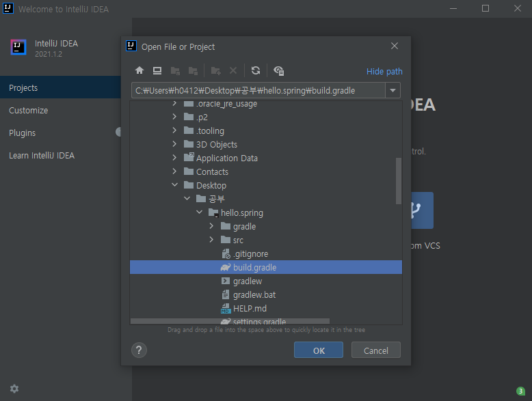
Task: Click the IntelliJ IDEA logo in sidebar
Action: click(18, 47)
